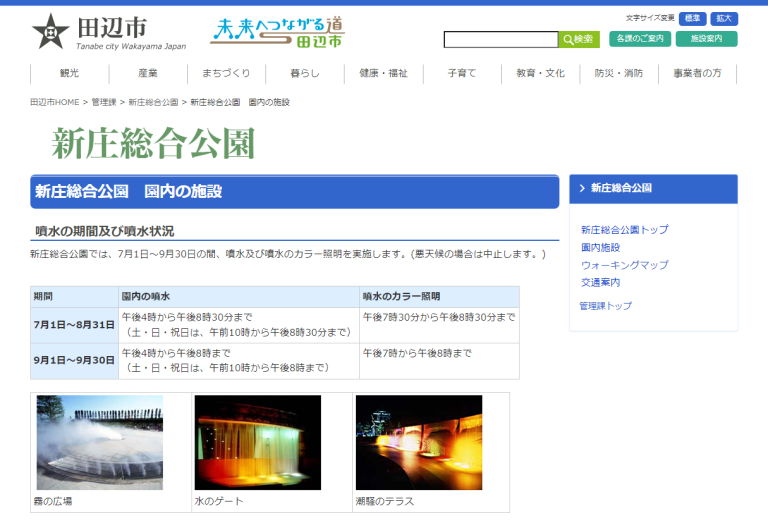Open the 事業者の方 menu item
This screenshot has height=523, width=768.
[x=697, y=74]
